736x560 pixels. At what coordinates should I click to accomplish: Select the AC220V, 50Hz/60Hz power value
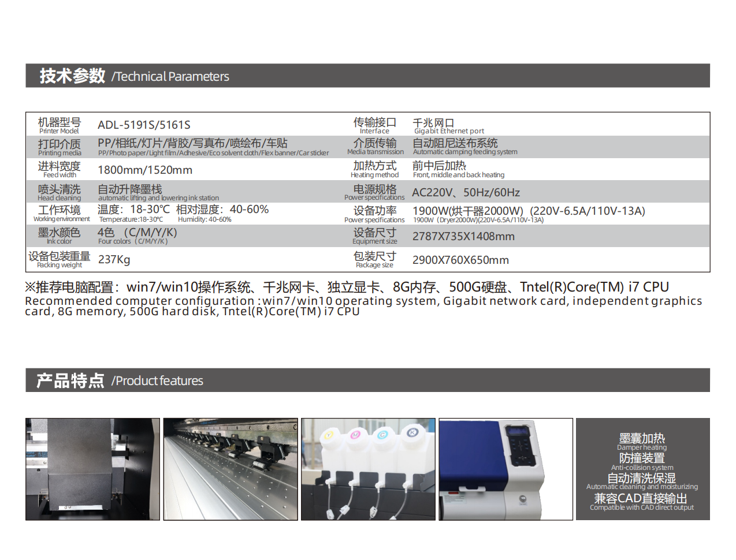466,192
